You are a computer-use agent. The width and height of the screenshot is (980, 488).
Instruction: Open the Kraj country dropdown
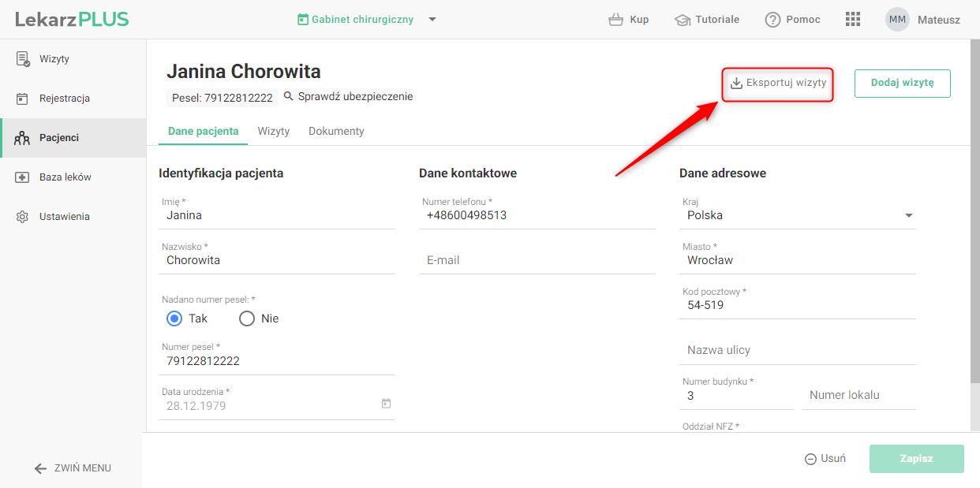click(x=908, y=215)
